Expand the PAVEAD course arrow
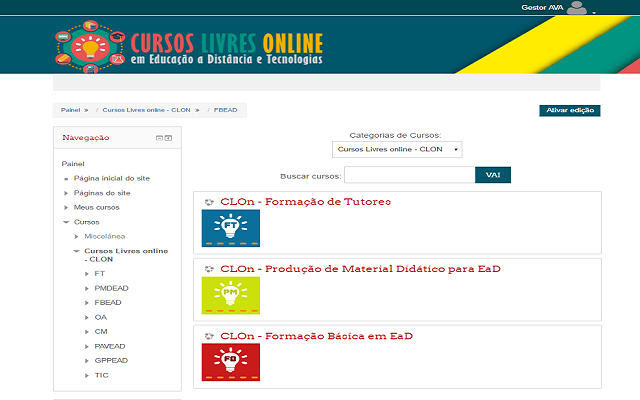The width and height of the screenshot is (640, 400). pyautogui.click(x=87, y=347)
